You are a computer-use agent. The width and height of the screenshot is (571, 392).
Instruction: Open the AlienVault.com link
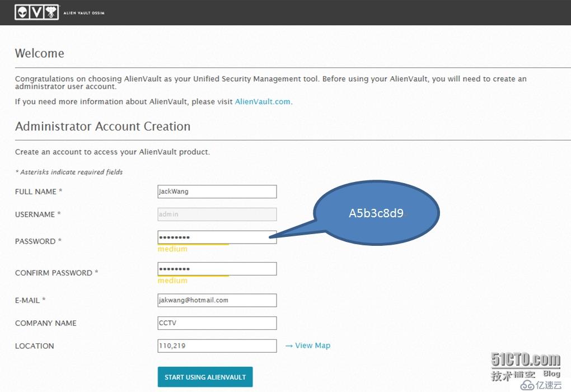point(263,101)
